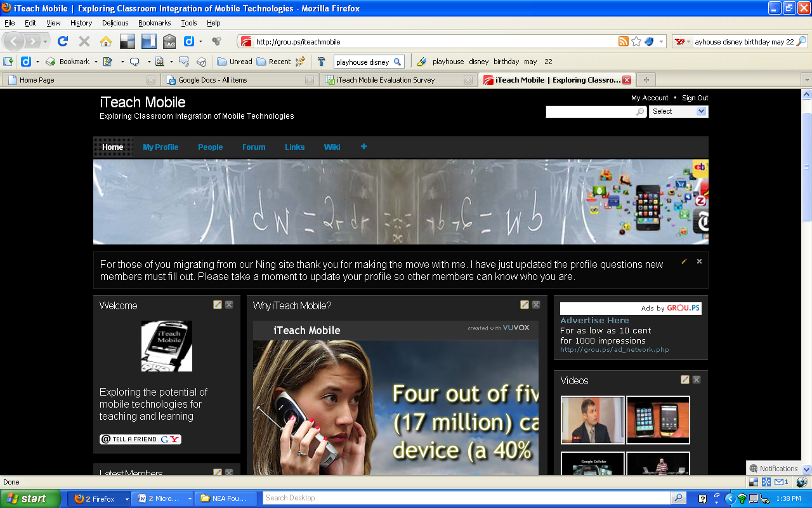Click the hammer tools icon
This screenshot has height=508, width=812.
click(321, 62)
